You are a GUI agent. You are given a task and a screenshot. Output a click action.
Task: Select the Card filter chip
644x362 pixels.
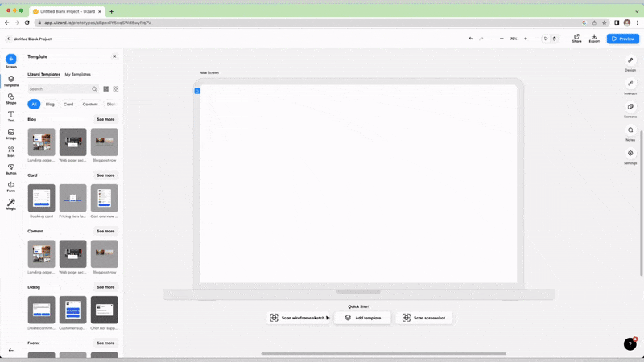coord(68,105)
